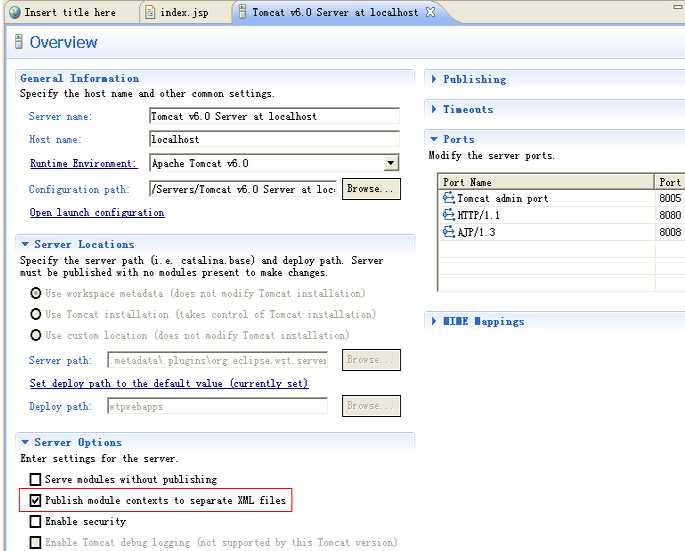The image size is (685, 551).
Task: Click Browse next to Server path
Action: tap(371, 360)
